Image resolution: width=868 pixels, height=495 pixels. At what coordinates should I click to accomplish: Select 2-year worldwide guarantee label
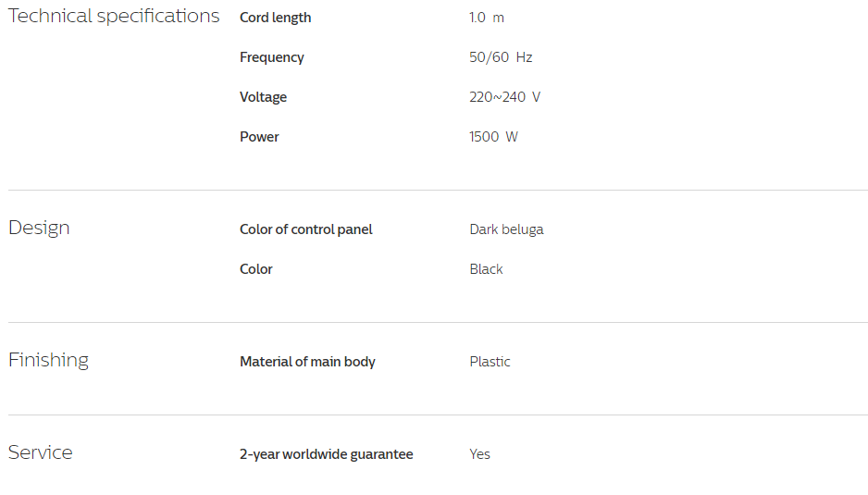coord(326,454)
